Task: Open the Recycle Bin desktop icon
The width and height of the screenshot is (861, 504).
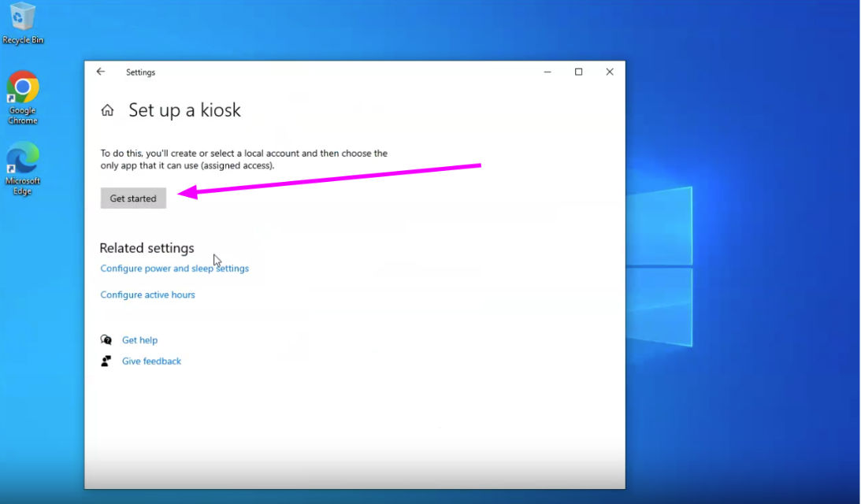Action: tap(23, 23)
